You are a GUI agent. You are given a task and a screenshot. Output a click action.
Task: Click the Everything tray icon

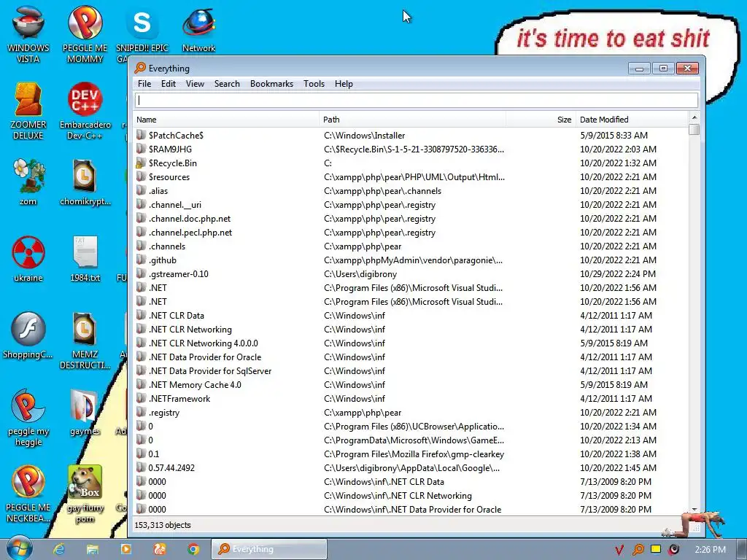tap(638, 550)
